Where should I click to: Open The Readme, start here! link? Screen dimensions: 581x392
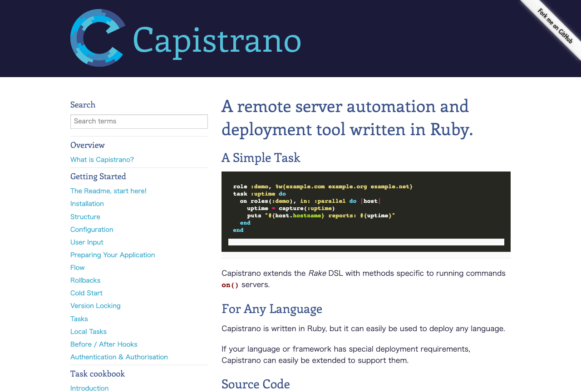(108, 191)
